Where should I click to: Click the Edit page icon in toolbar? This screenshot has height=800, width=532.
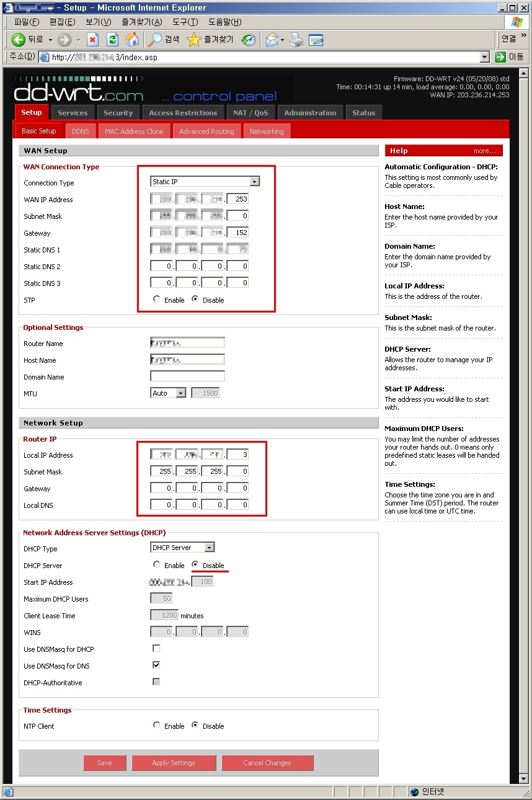316,40
